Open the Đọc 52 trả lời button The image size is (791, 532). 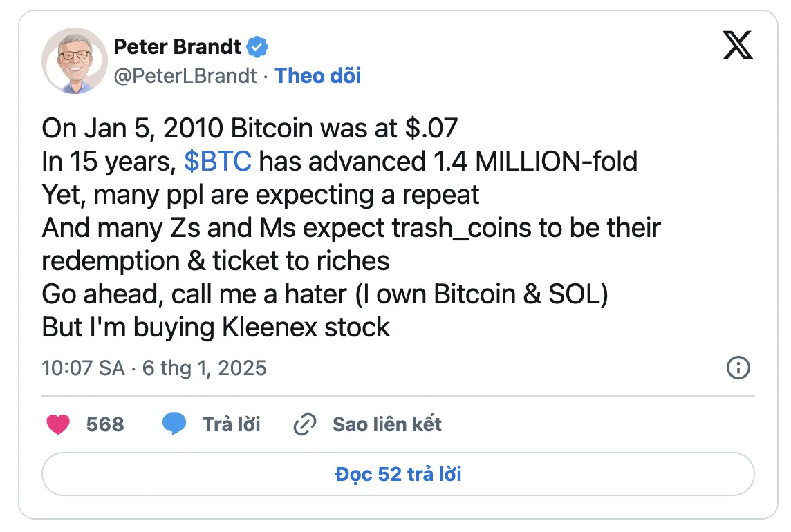tap(398, 474)
